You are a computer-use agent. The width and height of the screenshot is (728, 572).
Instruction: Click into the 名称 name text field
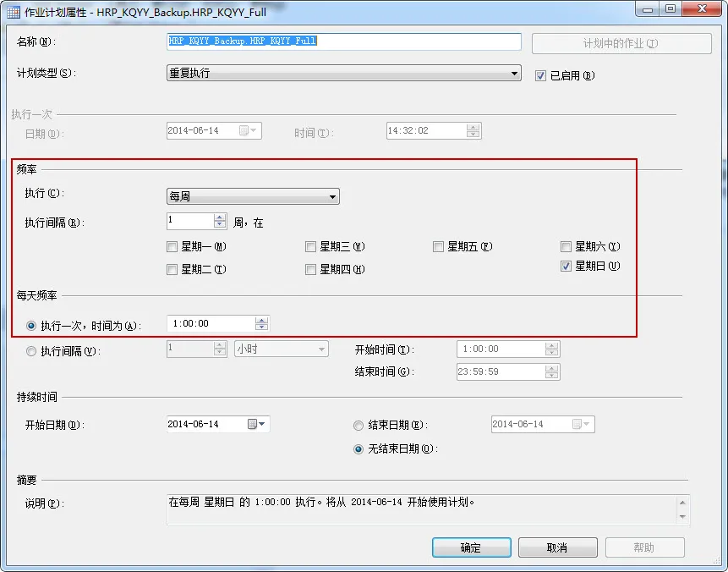tap(343, 41)
